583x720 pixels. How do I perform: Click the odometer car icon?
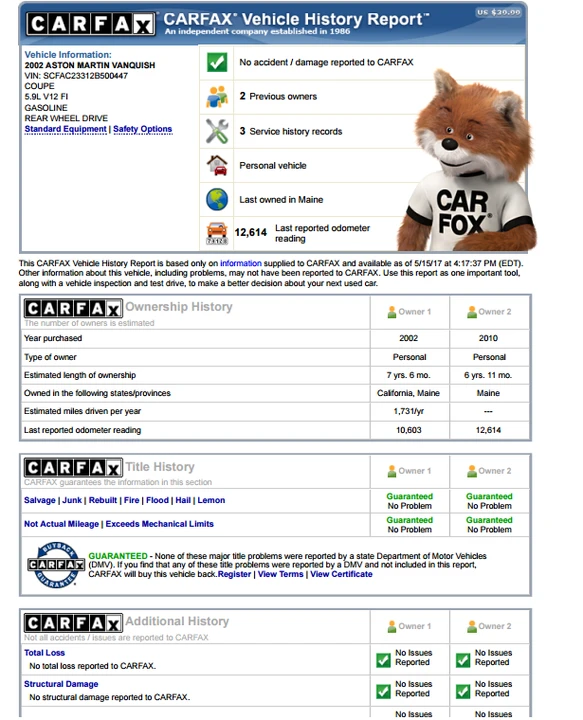point(217,233)
